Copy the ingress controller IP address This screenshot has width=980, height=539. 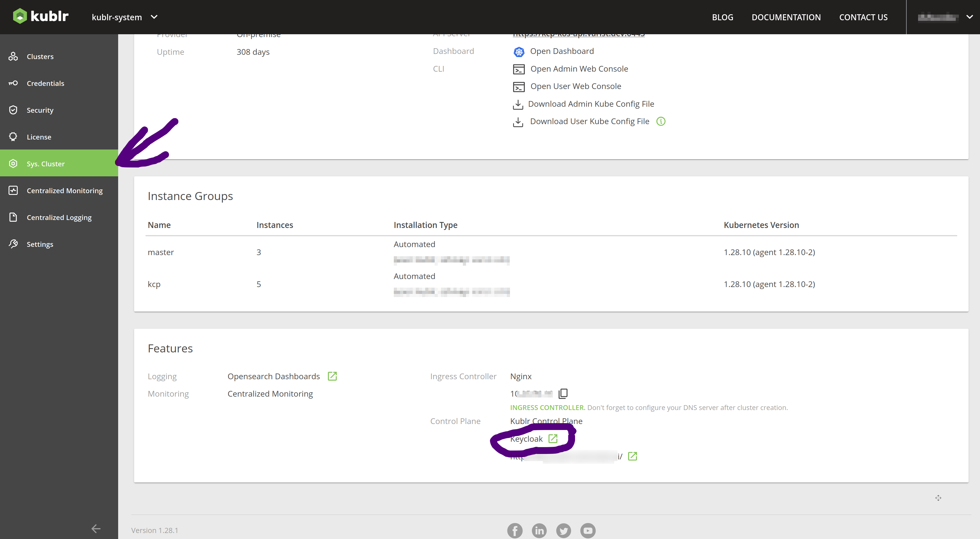tap(563, 393)
